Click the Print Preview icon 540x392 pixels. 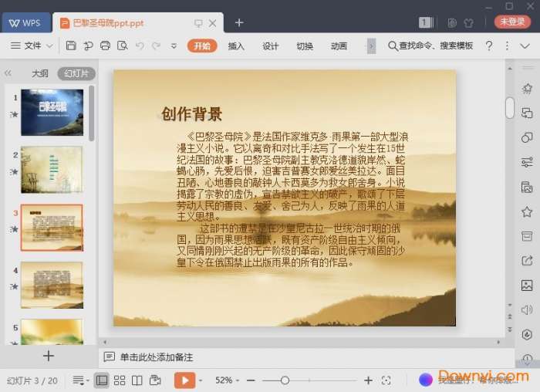(122, 46)
